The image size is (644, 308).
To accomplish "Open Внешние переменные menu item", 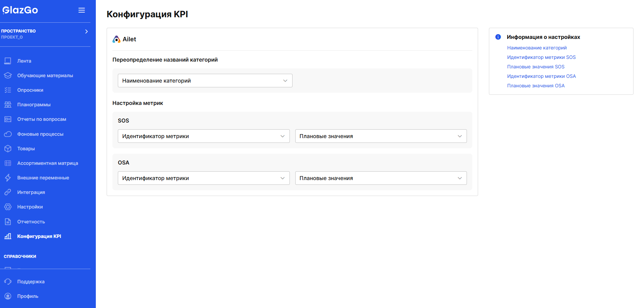I will click(x=43, y=178).
